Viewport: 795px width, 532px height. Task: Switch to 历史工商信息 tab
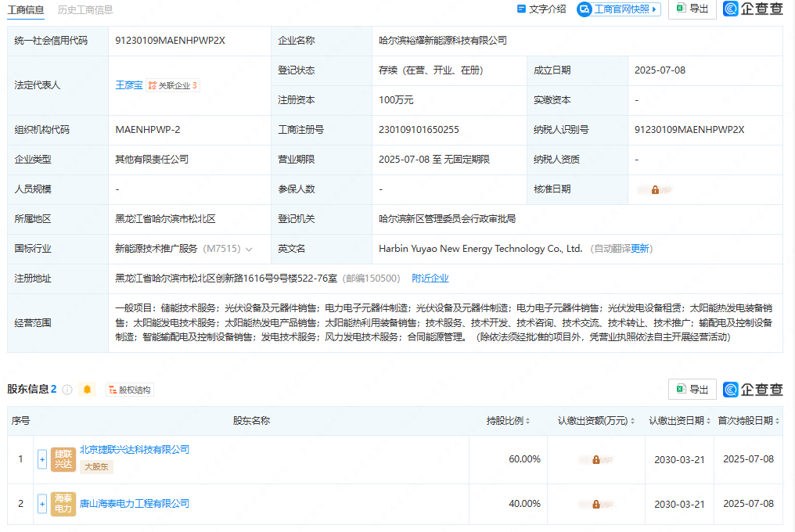85,9
